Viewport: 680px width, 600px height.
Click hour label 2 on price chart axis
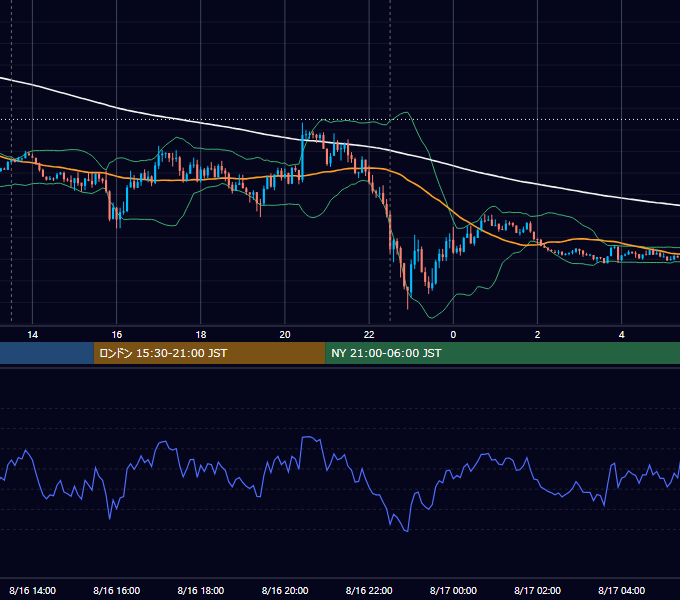click(537, 335)
